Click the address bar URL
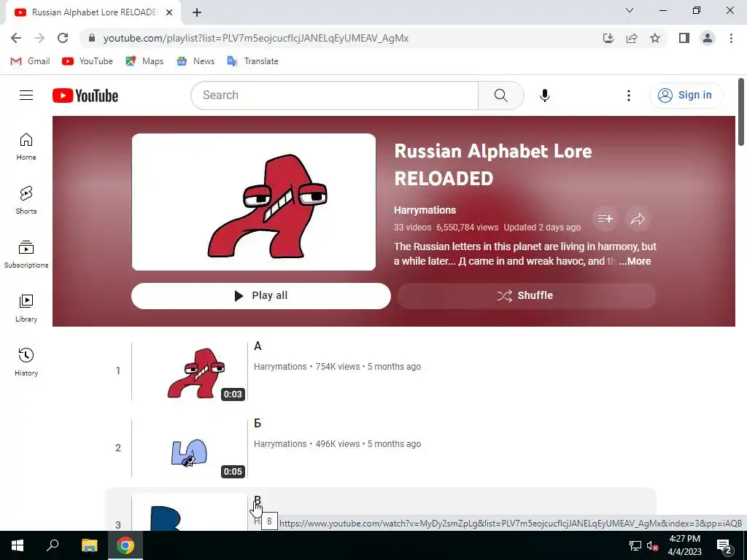 [256, 38]
